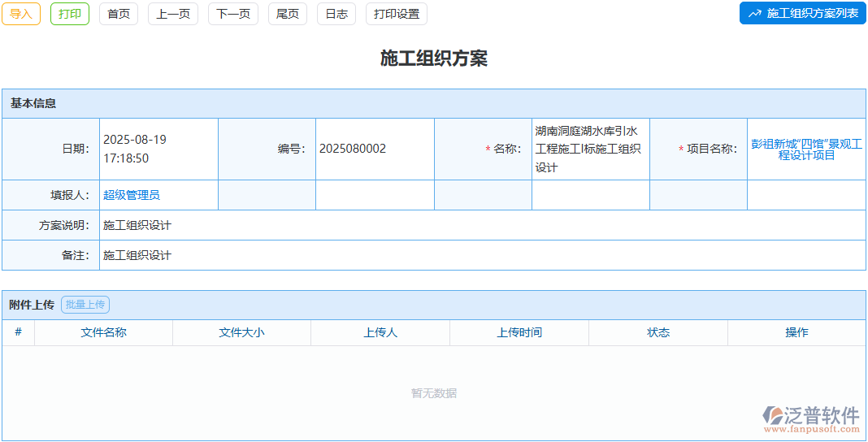
Task: Go to 首页 first page
Action: (119, 14)
